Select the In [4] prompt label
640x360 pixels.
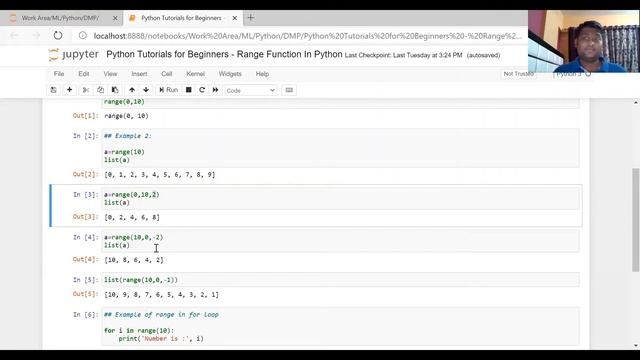point(85,237)
